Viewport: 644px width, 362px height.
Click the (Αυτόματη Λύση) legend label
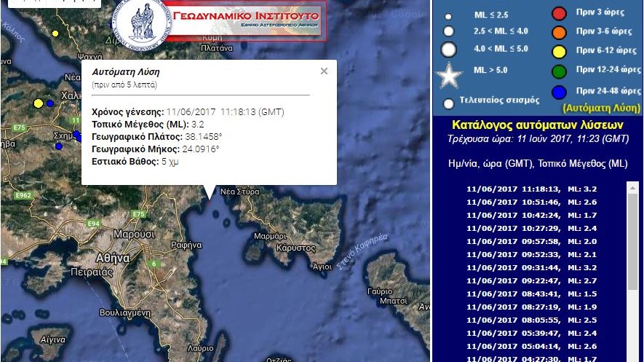(x=601, y=108)
